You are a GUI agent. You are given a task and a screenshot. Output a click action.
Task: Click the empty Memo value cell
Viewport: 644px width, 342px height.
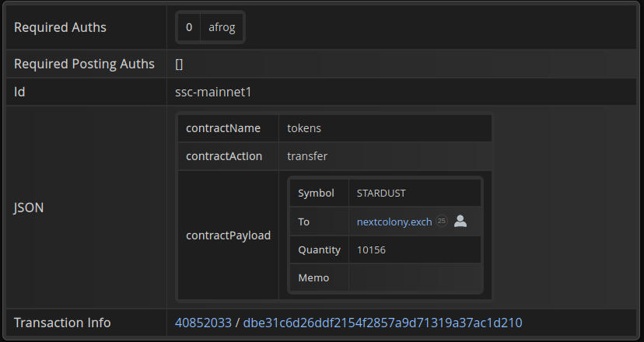(x=414, y=277)
